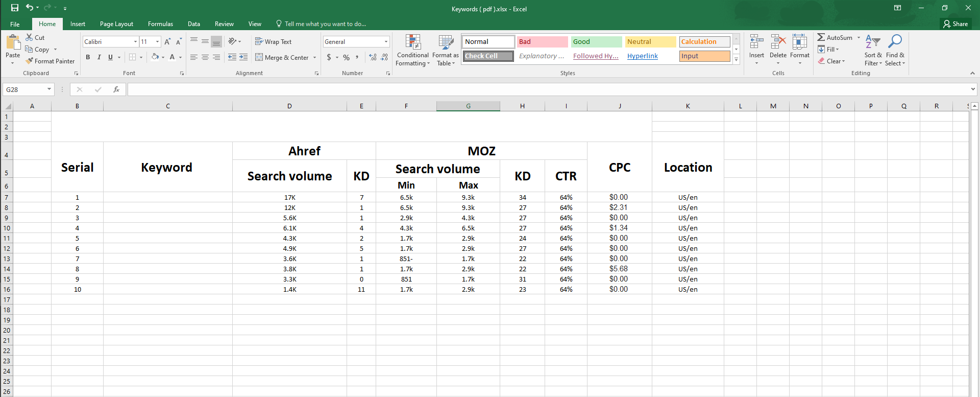Screen dimensions: 980x397
Task: Click the Sort & Filter icon
Action: point(873,51)
